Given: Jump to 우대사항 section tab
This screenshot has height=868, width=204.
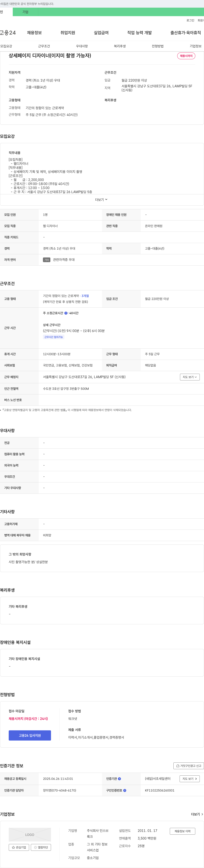Looking at the screenshot, I should pos(82,46).
